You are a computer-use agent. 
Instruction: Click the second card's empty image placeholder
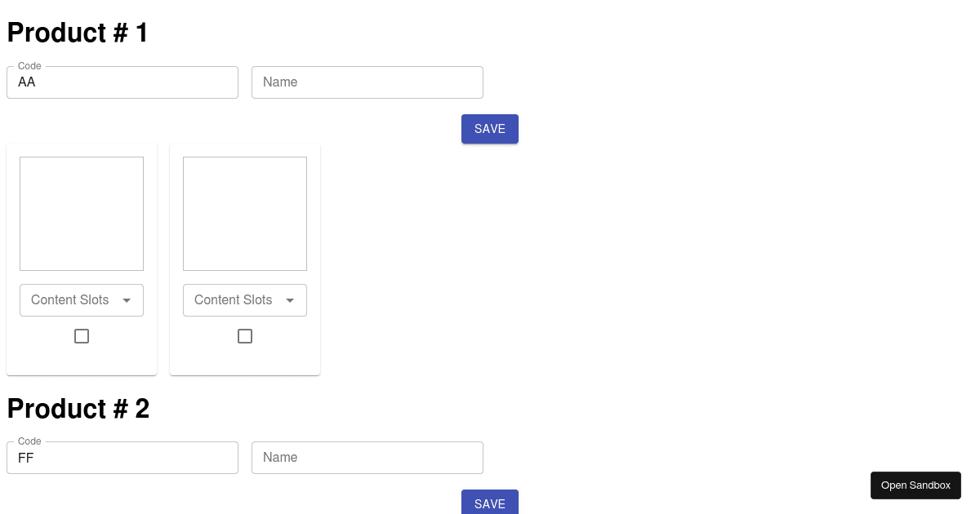tap(245, 213)
